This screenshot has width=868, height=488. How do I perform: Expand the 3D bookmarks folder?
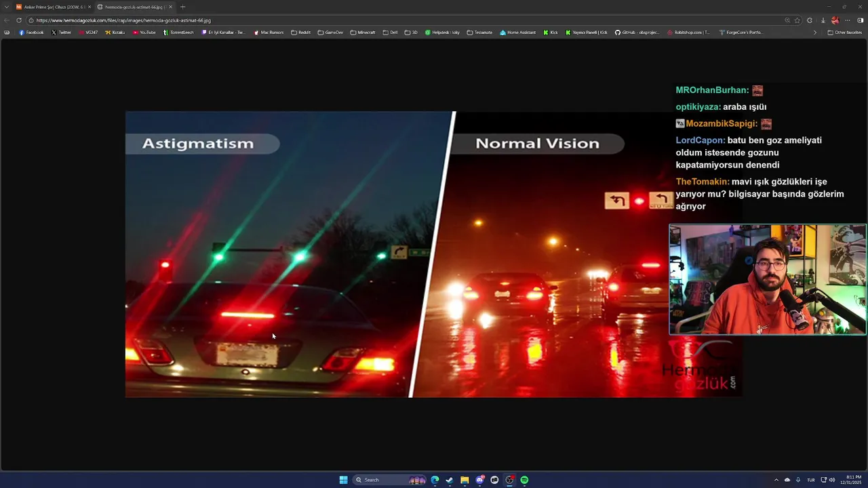coord(412,33)
